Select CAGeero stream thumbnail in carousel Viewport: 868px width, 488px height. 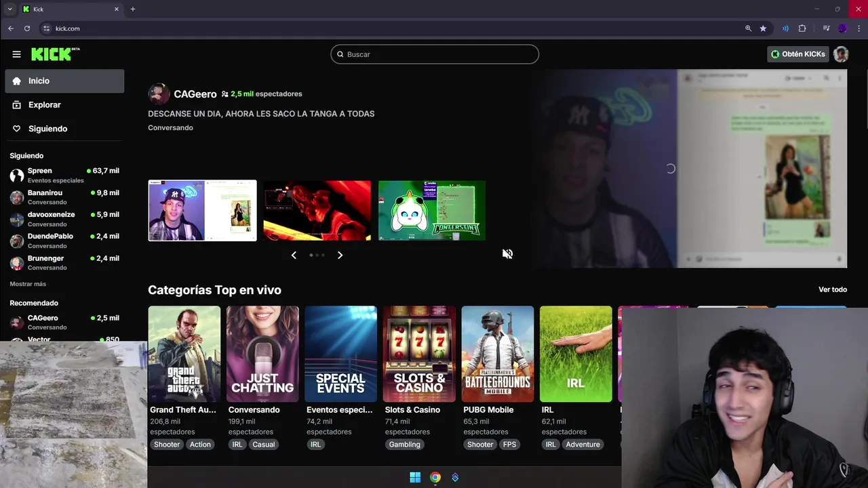[x=203, y=210]
